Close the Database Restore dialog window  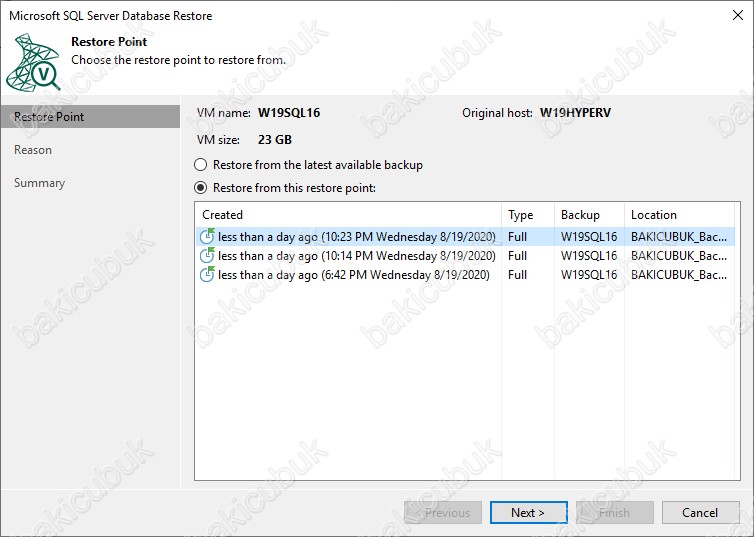(738, 15)
